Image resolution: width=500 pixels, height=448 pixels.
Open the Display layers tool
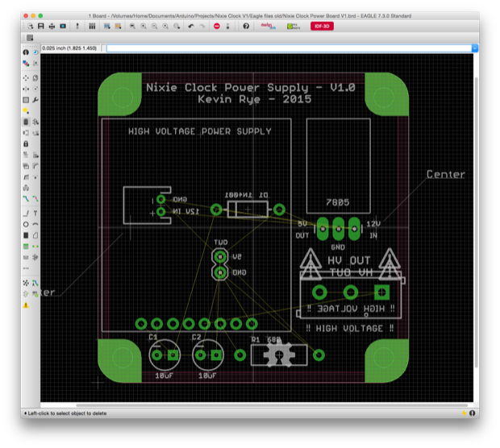point(26,64)
